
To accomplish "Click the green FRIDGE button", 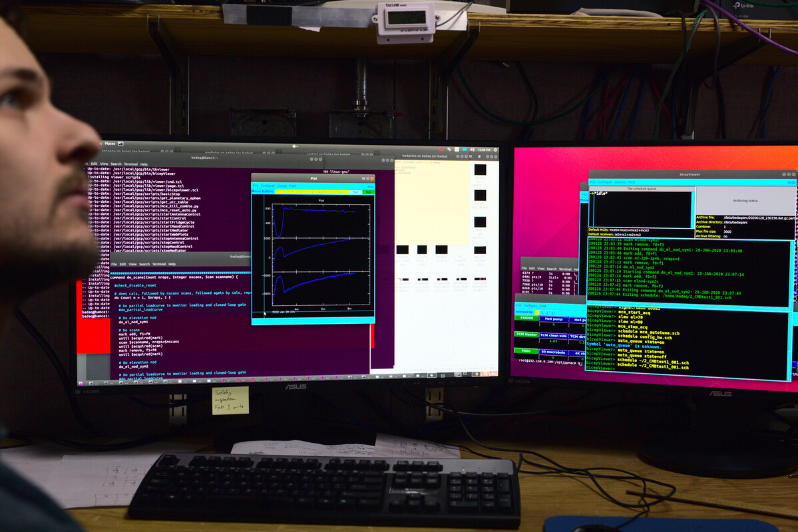I will [526, 318].
